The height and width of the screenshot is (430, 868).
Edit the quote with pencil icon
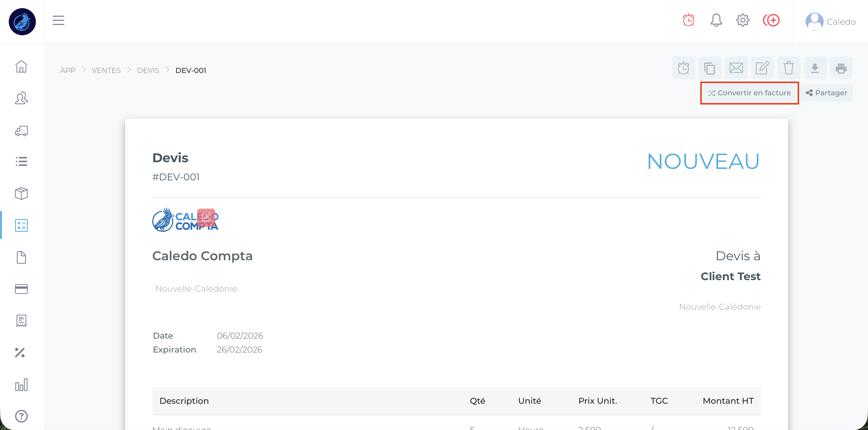pos(762,68)
